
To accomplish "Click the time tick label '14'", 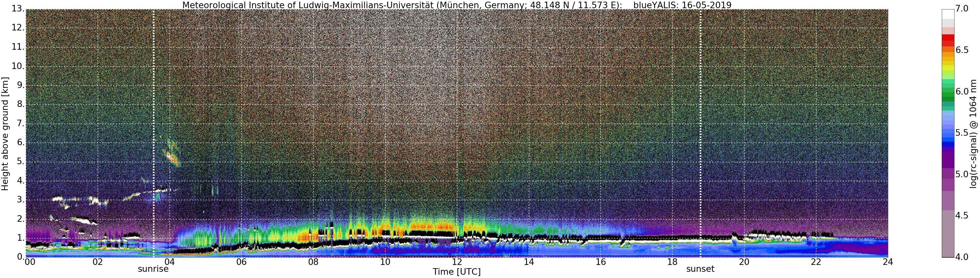I will [x=529, y=262].
